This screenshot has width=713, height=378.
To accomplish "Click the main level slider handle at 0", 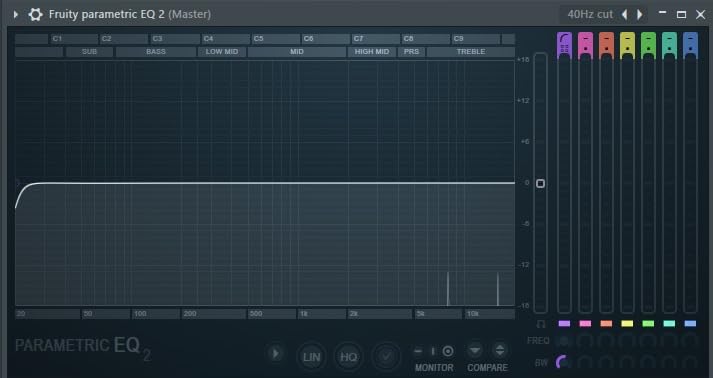I will point(540,183).
